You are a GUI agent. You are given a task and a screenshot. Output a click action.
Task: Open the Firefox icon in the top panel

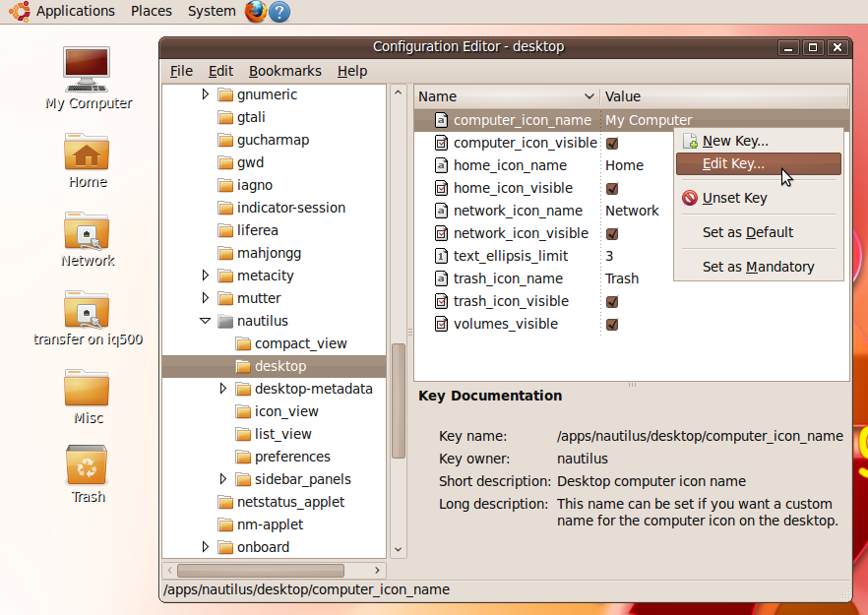pyautogui.click(x=254, y=12)
